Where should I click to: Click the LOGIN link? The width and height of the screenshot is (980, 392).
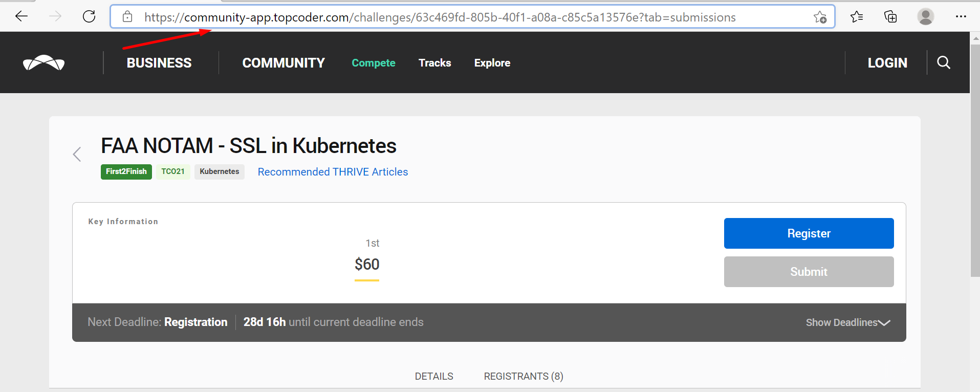(x=887, y=63)
